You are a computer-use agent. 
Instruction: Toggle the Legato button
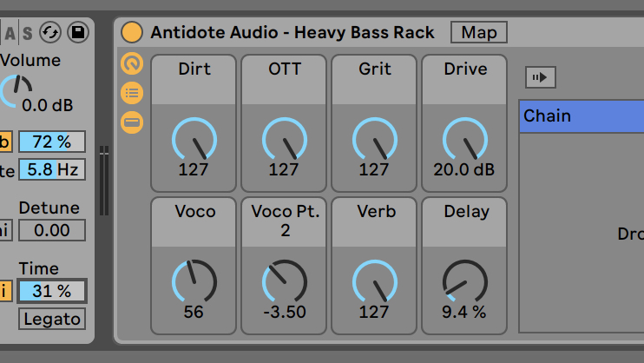tap(52, 319)
